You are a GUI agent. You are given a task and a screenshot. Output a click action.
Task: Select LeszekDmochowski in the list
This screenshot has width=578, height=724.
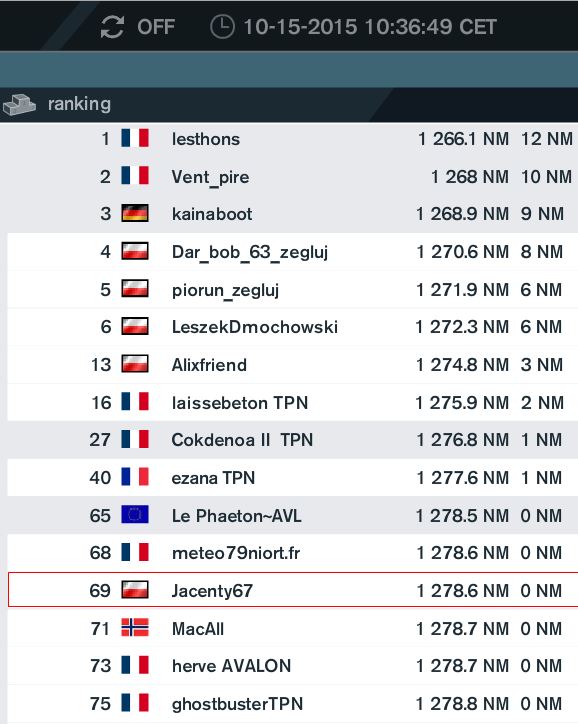pos(293,327)
